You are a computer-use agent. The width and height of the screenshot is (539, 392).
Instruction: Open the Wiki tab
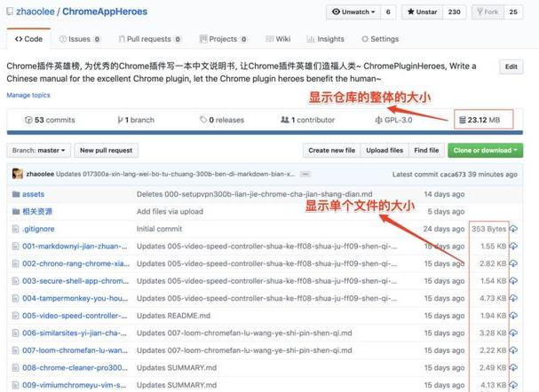tap(278, 39)
